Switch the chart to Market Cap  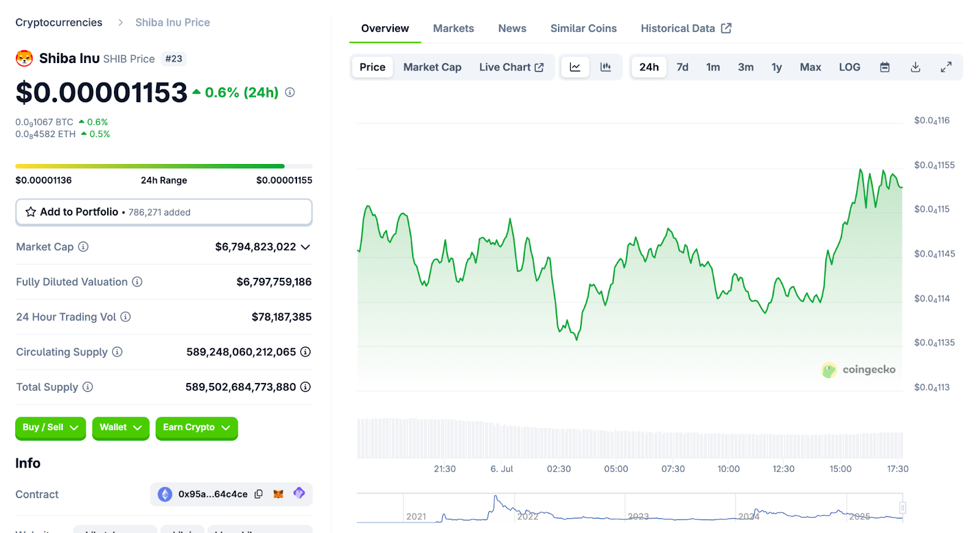(432, 67)
